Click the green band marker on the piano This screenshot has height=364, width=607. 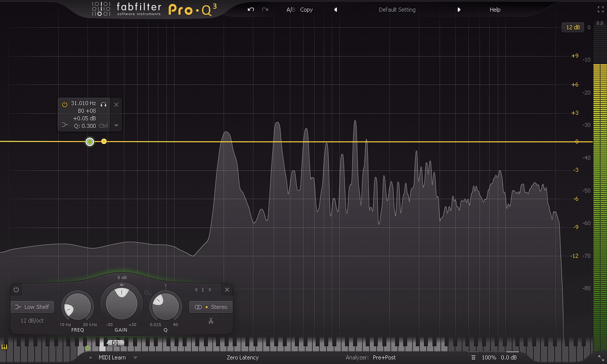tap(88, 348)
